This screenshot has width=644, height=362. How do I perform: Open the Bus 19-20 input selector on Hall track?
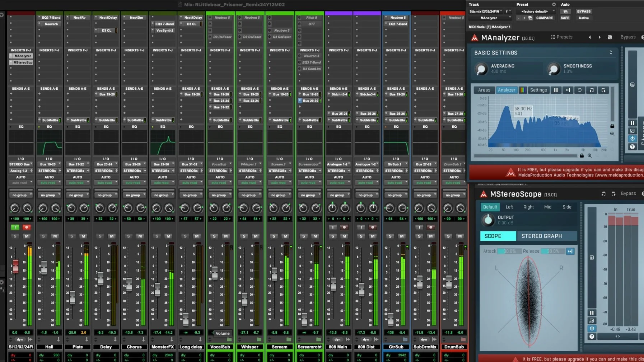pyautogui.click(x=49, y=164)
